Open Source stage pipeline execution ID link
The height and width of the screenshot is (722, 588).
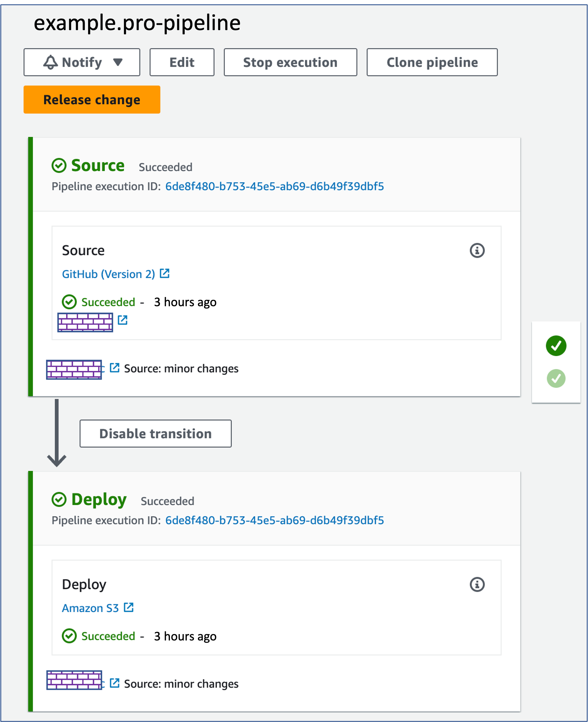tap(274, 186)
